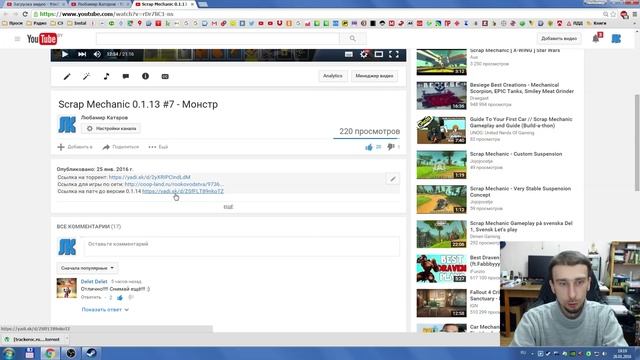640x360 pixels.
Task: Open the Книги bookmarks folder
Action: pyautogui.click(x=596, y=23)
